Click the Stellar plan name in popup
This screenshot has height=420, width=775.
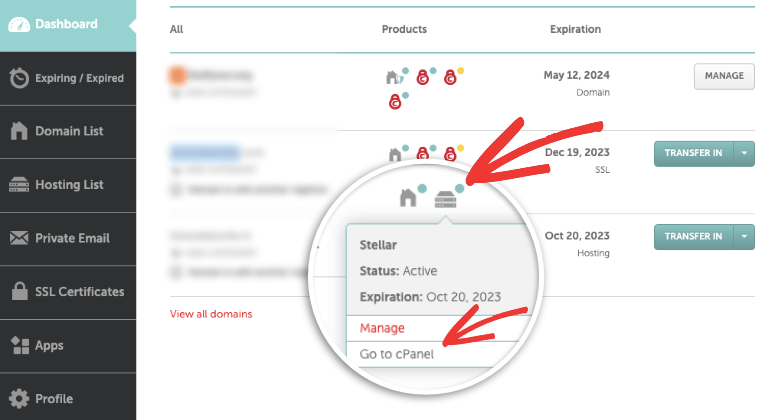tap(378, 245)
